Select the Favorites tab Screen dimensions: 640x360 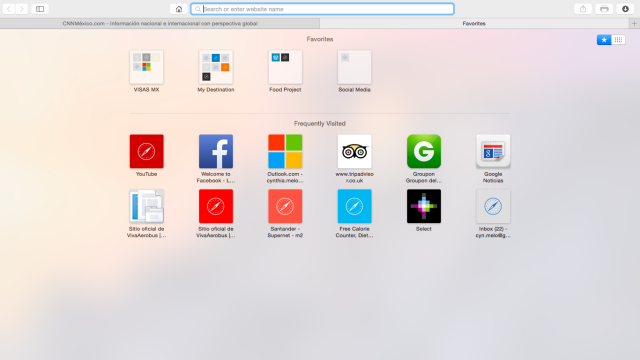[474, 24]
